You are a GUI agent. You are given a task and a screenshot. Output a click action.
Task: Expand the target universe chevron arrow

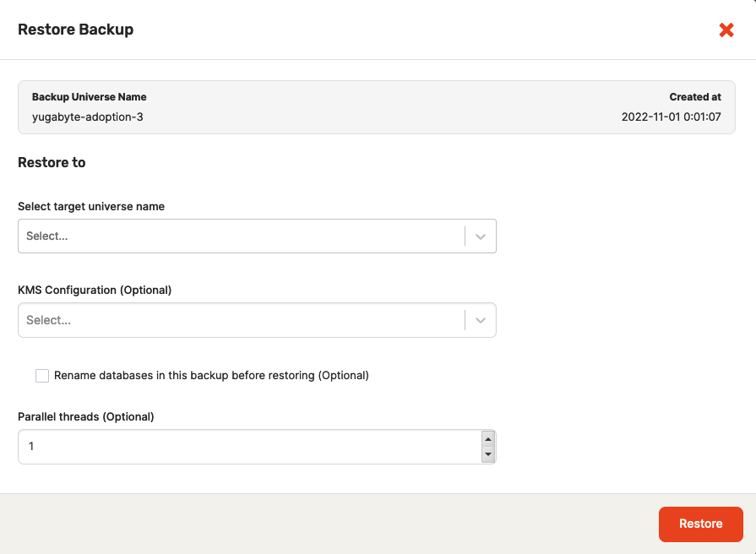click(480, 236)
